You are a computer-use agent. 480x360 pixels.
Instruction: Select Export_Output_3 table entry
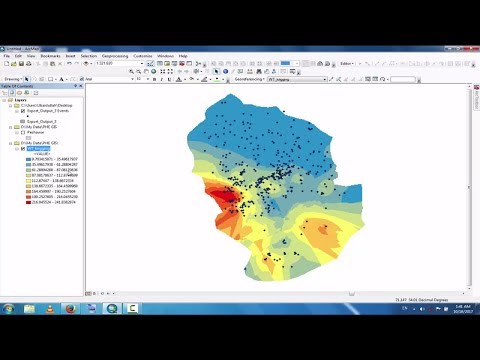point(42,122)
